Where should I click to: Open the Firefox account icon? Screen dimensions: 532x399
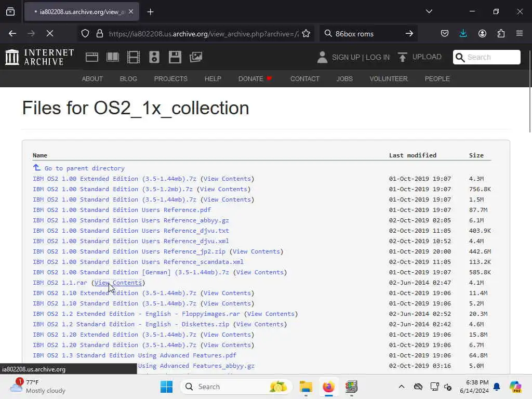(482, 34)
